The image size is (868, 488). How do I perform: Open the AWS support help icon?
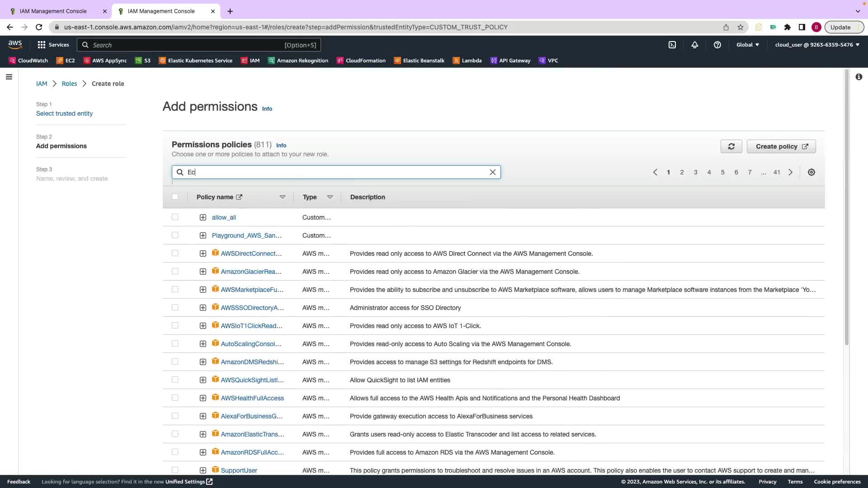pos(717,45)
